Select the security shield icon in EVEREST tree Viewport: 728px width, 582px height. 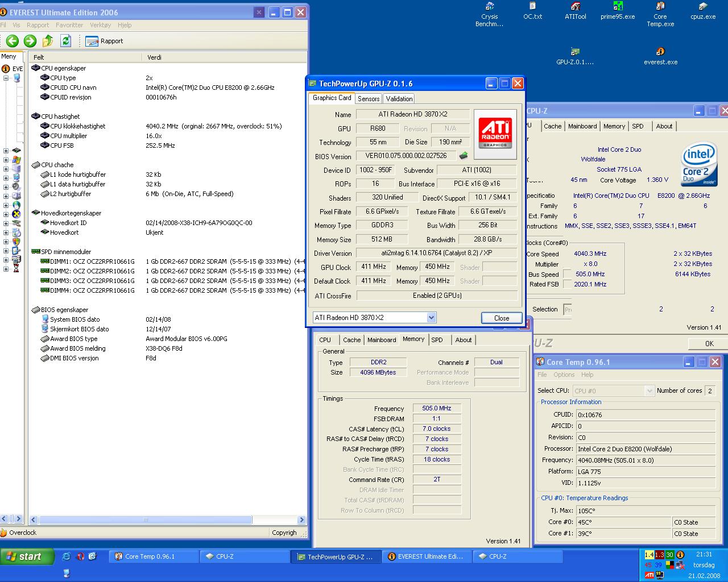click(16, 241)
